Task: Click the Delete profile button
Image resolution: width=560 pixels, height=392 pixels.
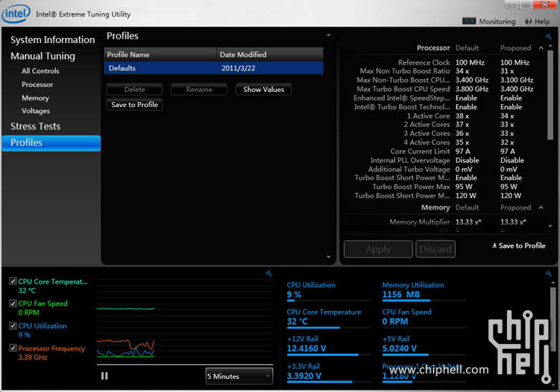Action: tap(135, 89)
